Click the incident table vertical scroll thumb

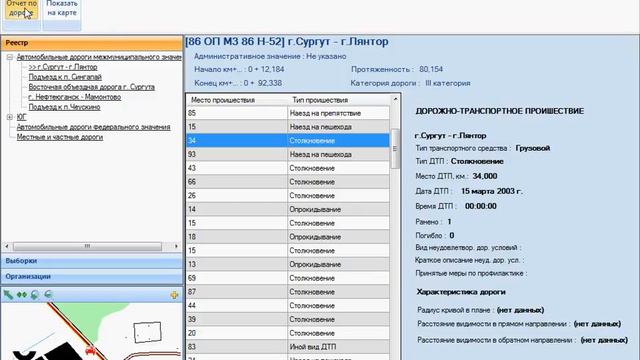pyautogui.click(x=395, y=149)
